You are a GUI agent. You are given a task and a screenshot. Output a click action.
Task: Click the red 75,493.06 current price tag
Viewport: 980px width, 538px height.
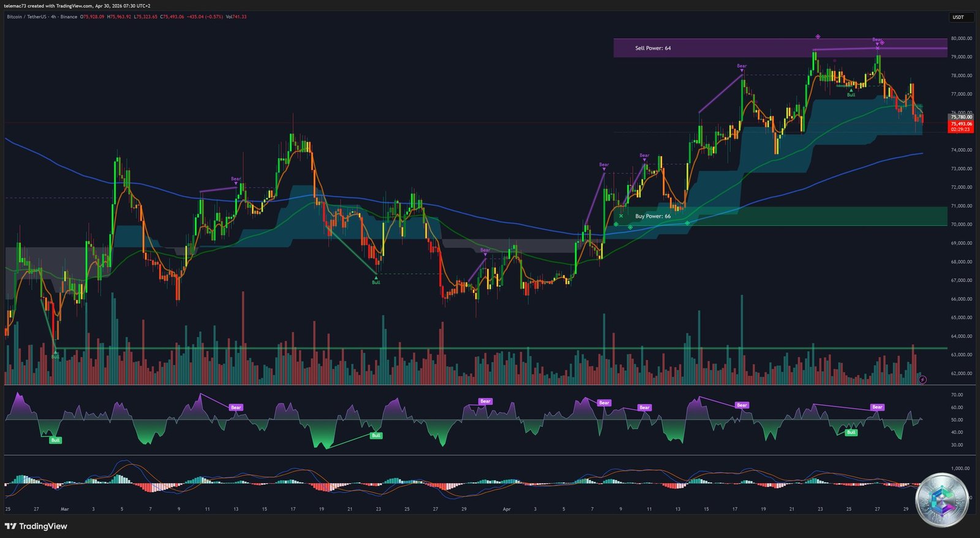tap(960, 124)
